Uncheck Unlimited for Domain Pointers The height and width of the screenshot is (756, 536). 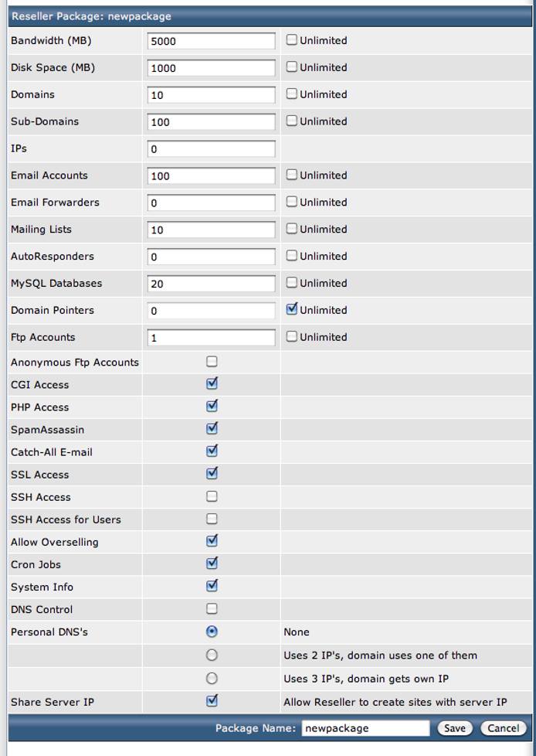292,309
